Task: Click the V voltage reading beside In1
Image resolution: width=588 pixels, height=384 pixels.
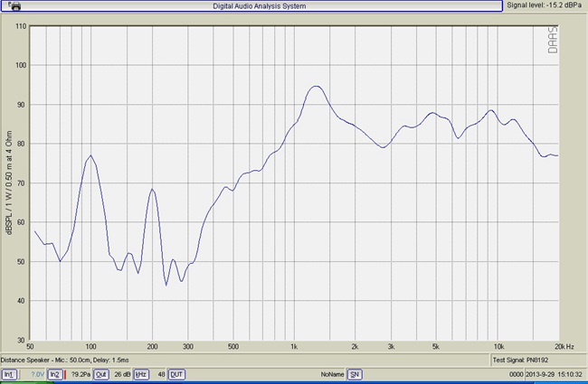Action: coord(35,374)
